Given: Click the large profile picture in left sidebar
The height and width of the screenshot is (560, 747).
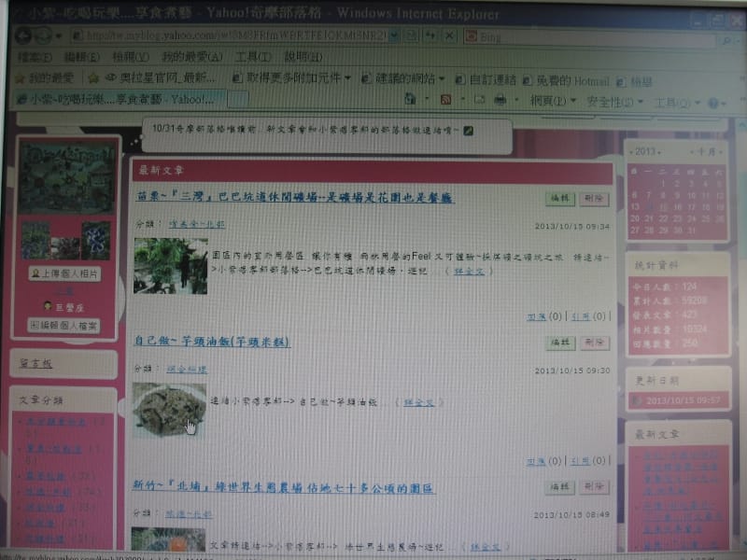Looking at the screenshot, I should [x=66, y=177].
